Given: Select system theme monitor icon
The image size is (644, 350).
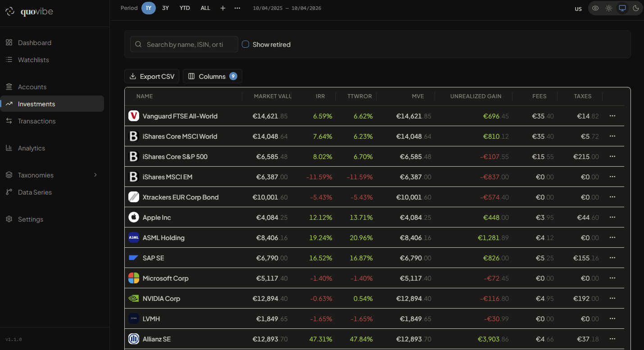Looking at the screenshot, I should pyautogui.click(x=622, y=8).
